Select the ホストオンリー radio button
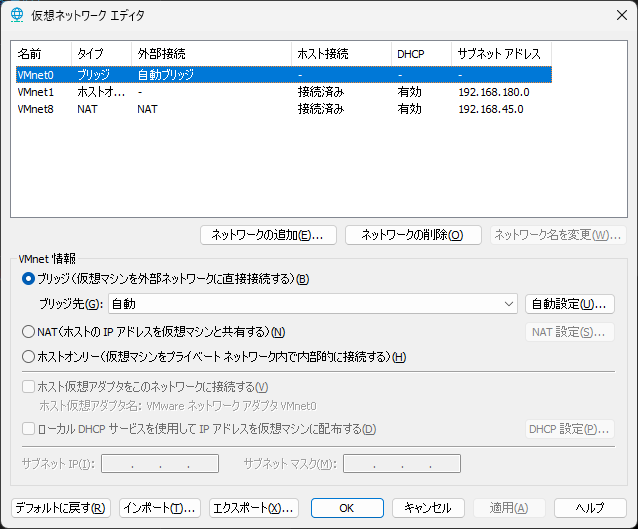This screenshot has height=529, width=638. point(28,357)
